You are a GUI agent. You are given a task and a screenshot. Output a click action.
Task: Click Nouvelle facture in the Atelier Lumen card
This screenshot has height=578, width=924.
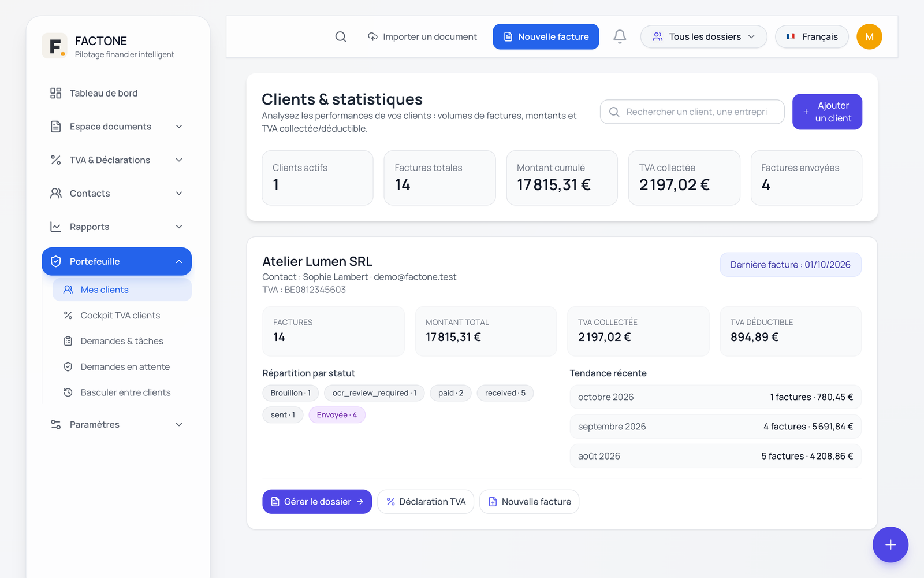point(529,502)
